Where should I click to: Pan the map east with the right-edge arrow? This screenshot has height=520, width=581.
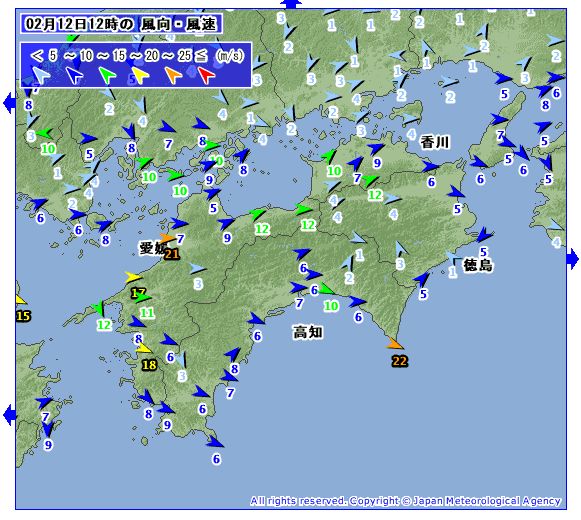click(x=572, y=258)
